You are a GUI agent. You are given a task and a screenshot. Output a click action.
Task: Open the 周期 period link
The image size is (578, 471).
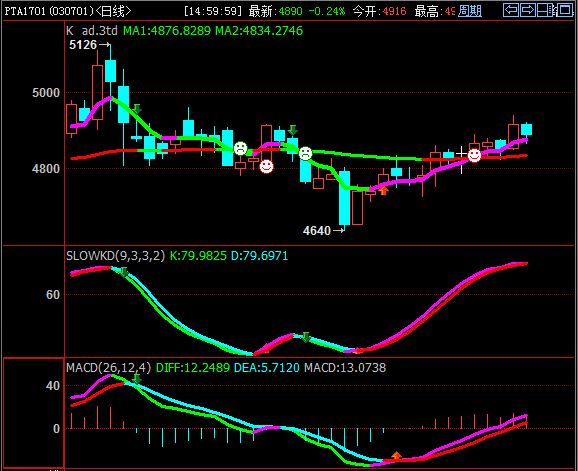point(470,11)
